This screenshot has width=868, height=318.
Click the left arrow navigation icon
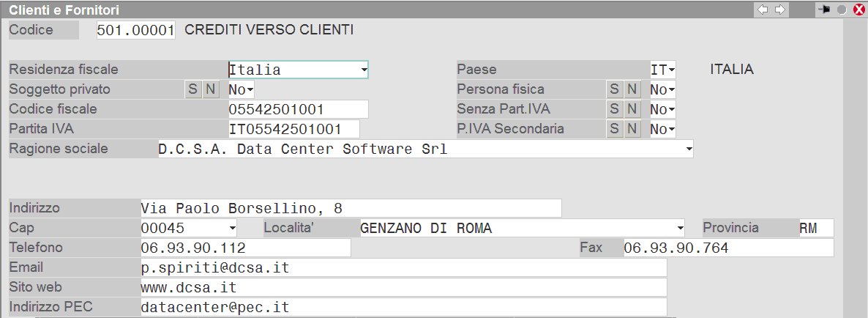click(763, 10)
